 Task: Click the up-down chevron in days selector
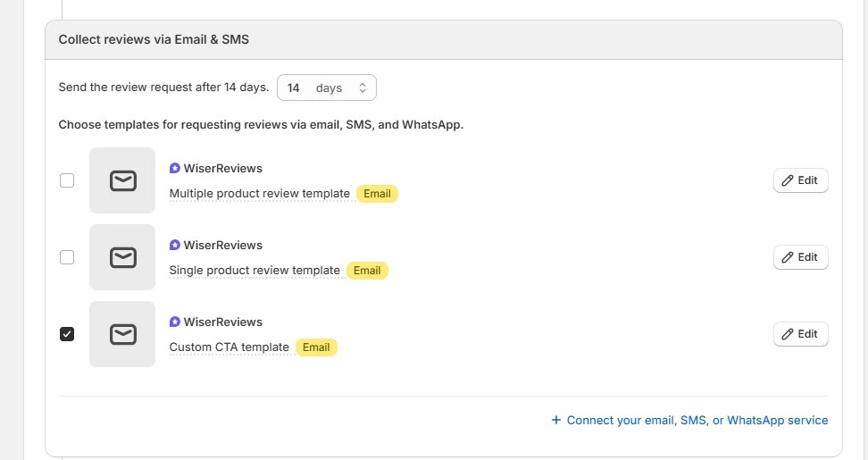pyautogui.click(x=363, y=88)
